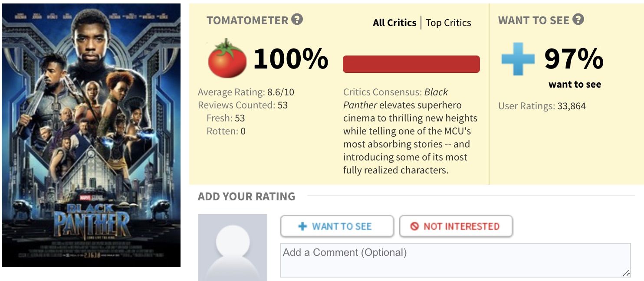Viewport: 644px width, 281px height.
Task: Click the User Ratings 33,864 count
Action: pos(542,106)
